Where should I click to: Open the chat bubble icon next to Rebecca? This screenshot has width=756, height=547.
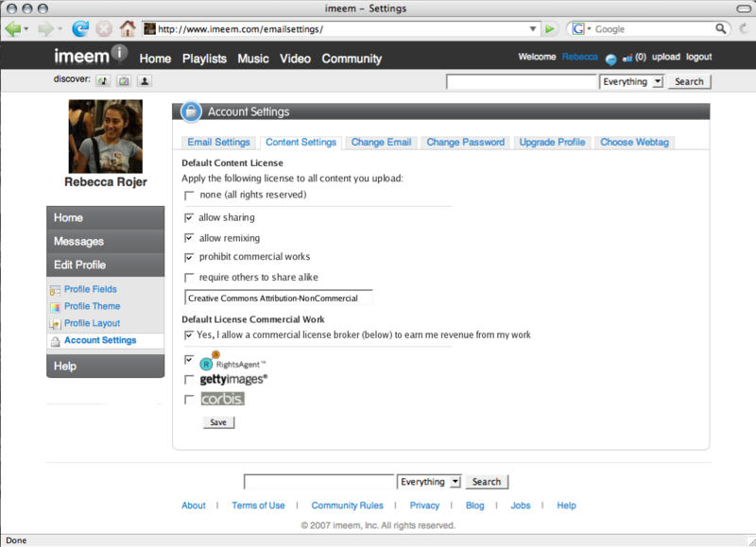(x=610, y=60)
